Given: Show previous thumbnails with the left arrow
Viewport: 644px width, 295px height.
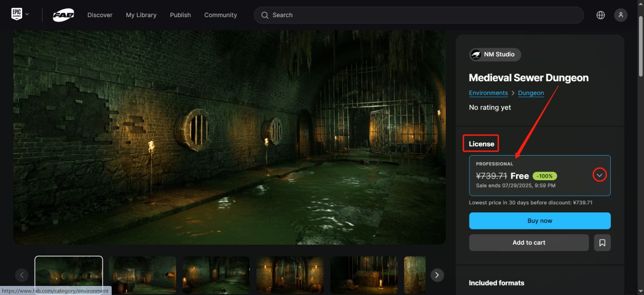Looking at the screenshot, I should point(22,275).
